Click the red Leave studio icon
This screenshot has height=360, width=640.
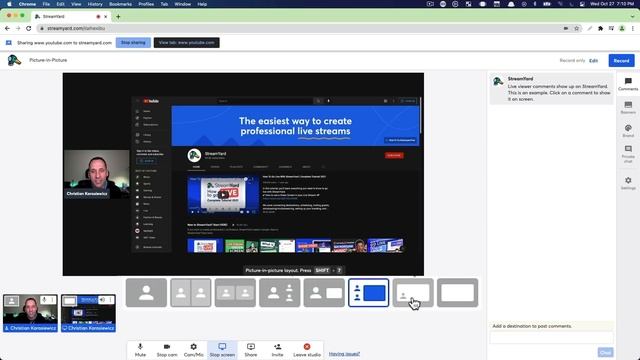[307, 347]
